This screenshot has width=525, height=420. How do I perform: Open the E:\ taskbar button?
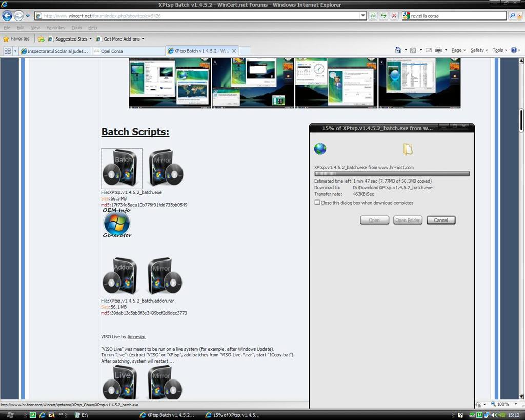pos(82,415)
